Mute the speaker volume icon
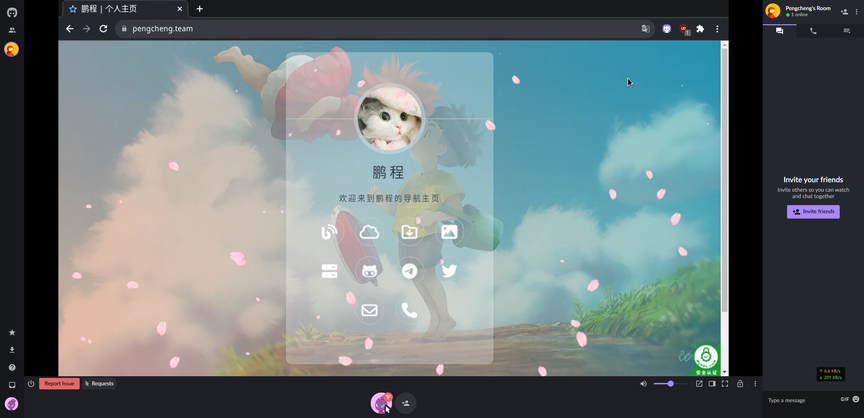 tap(643, 383)
